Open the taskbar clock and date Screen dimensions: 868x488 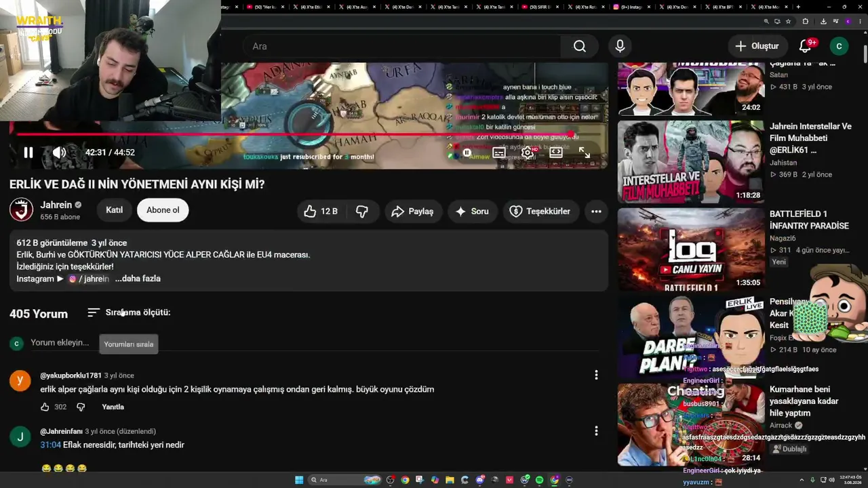pyautogui.click(x=850, y=480)
